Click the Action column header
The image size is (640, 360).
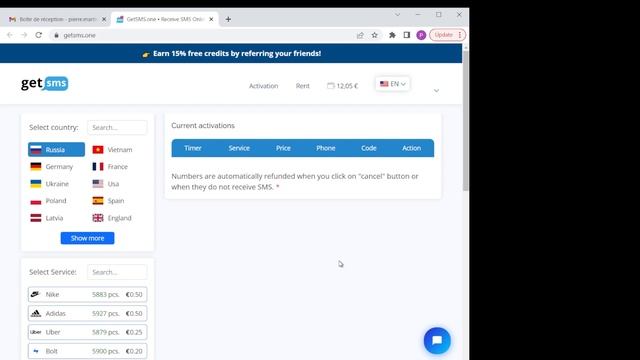point(411,148)
